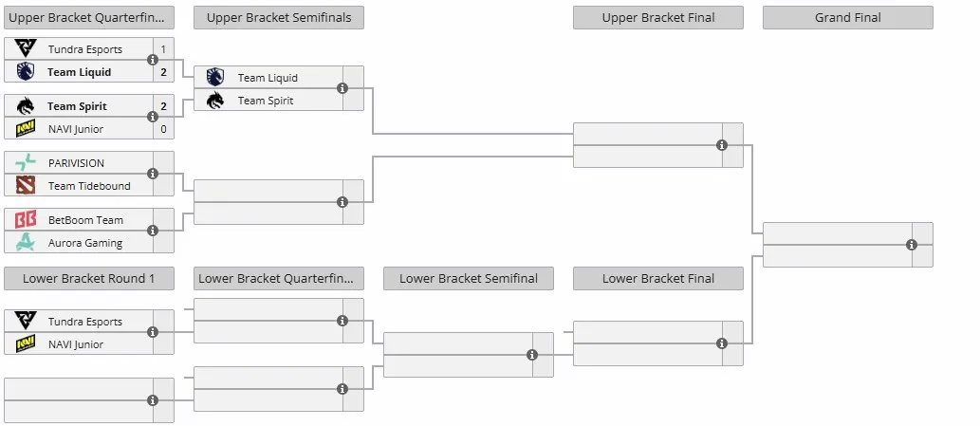980x426 pixels.
Task: Click the PARIVISION team name
Action: coord(76,163)
